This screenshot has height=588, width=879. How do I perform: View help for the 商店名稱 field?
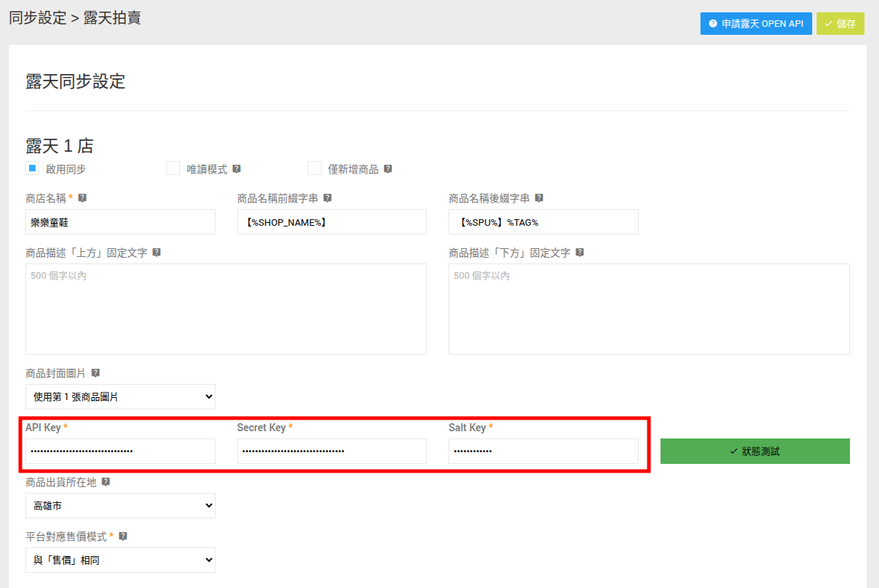pyautogui.click(x=82, y=197)
